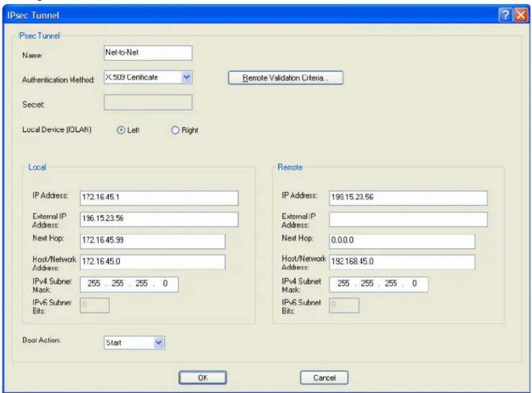
Task: Click the Remote IPv4 Subnet Mask field
Action: pos(378,284)
